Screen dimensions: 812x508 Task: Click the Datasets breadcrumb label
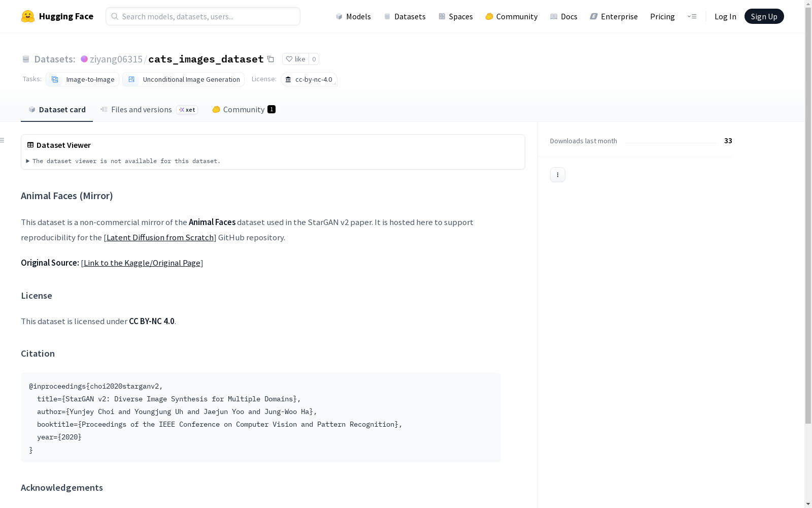55,59
